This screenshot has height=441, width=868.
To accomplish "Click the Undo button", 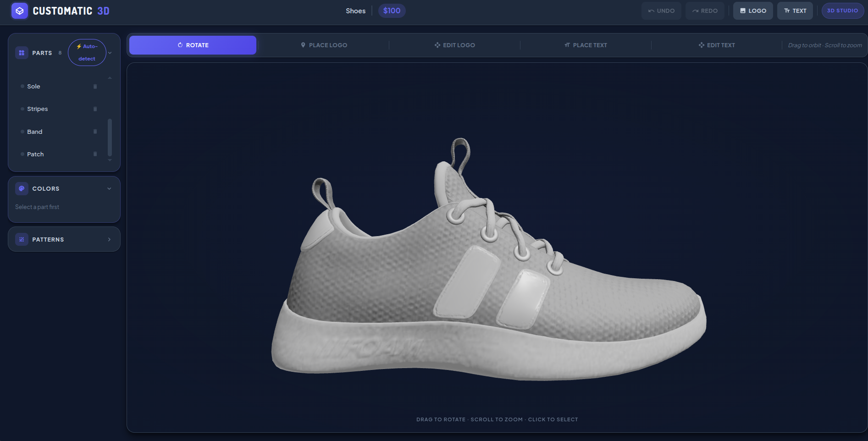I will click(x=661, y=11).
